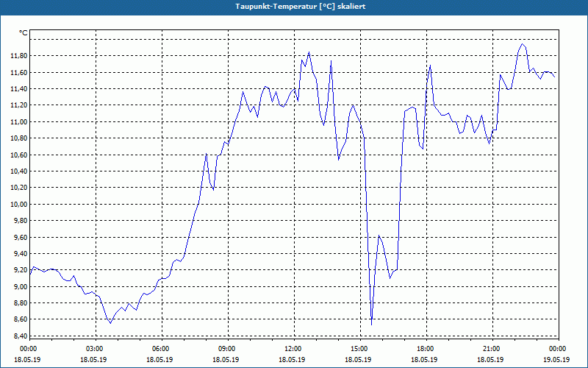The width and height of the screenshot is (588, 368).
Task: Pick the 9,60 y-axis value
Action: point(21,237)
